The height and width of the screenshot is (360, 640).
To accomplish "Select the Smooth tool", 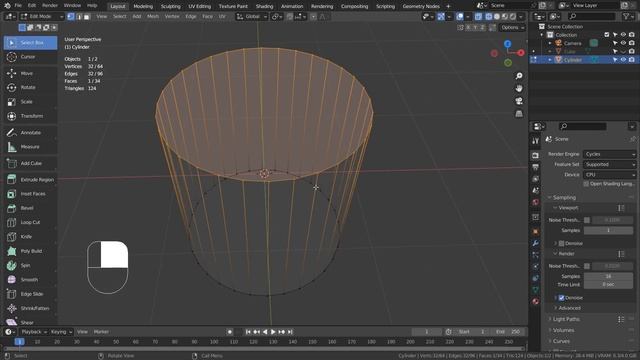I will (x=31, y=280).
